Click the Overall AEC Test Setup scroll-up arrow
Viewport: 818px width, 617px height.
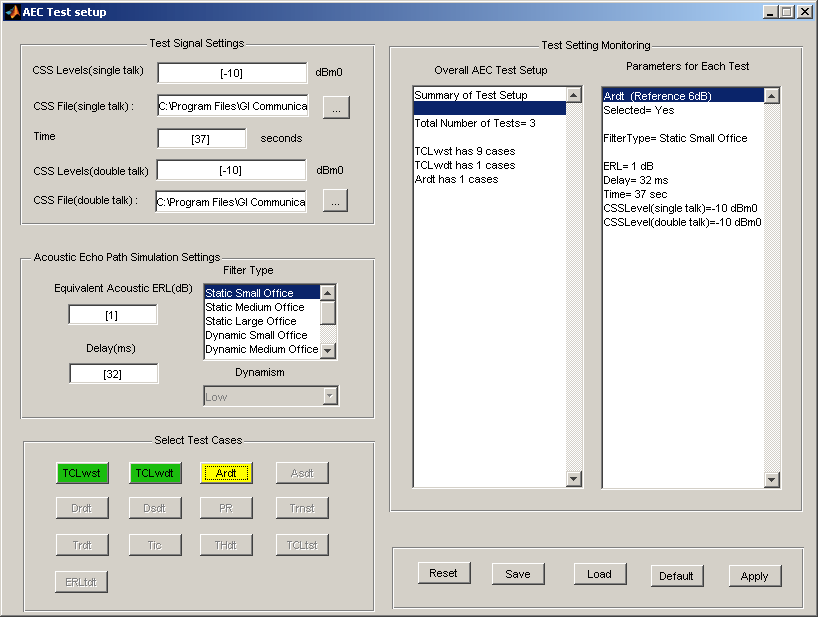[574, 95]
